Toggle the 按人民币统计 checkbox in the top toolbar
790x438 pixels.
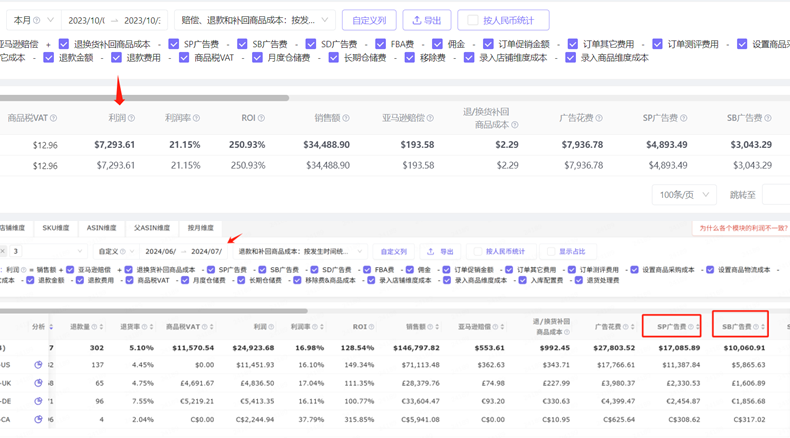[x=473, y=20]
